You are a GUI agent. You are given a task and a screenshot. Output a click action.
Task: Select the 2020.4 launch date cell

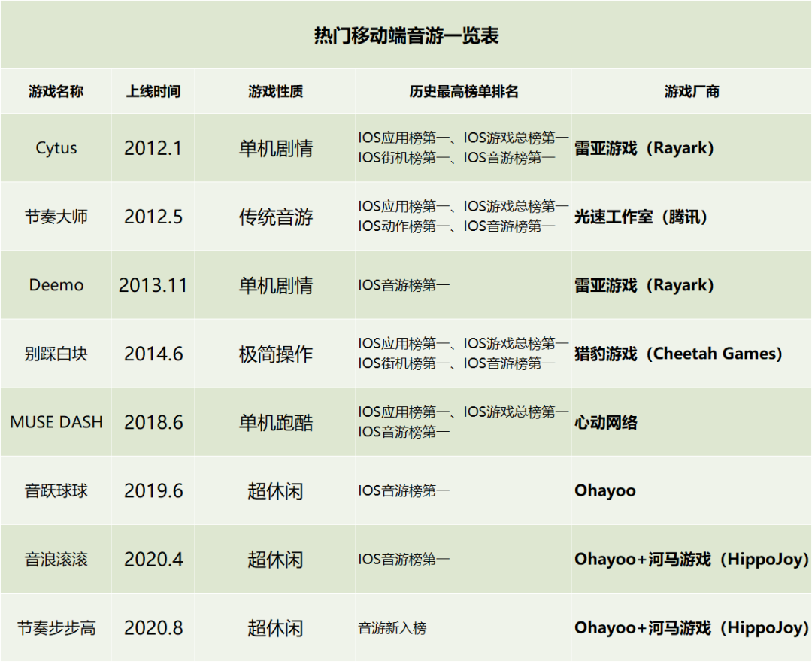(x=153, y=560)
